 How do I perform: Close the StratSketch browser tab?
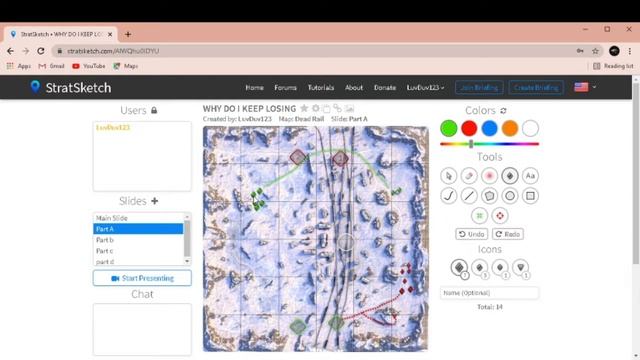coord(110,34)
